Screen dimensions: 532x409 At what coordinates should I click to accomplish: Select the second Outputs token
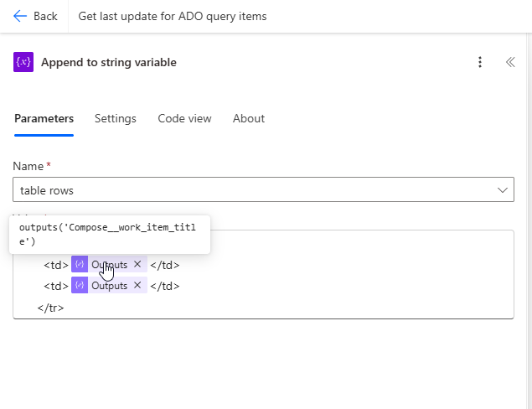110,286
